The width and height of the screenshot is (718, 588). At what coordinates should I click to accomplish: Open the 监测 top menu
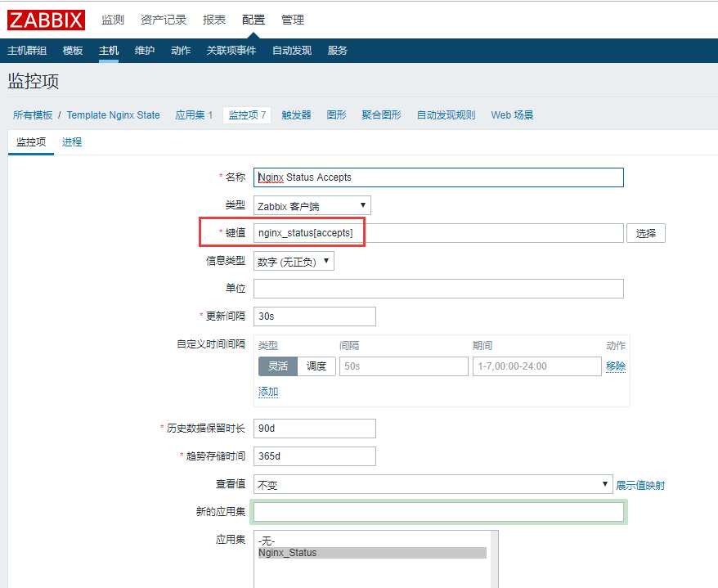pos(113,20)
